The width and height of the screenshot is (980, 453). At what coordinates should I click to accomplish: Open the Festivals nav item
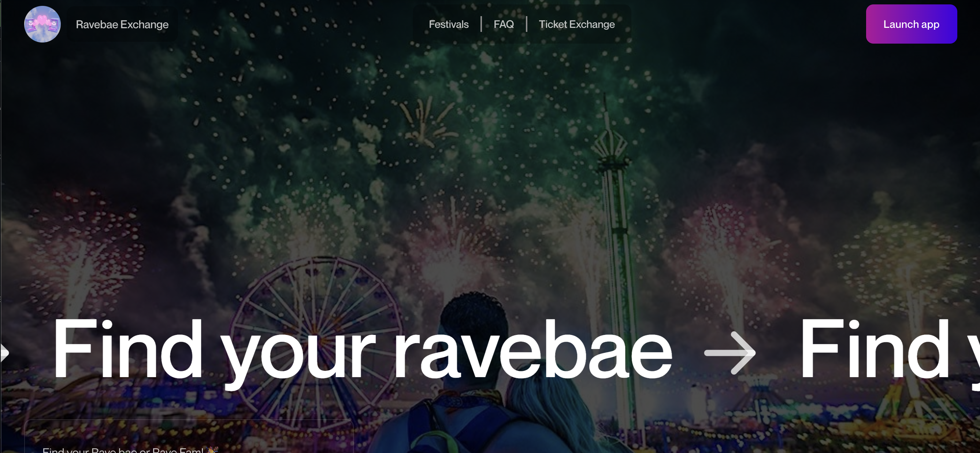click(x=449, y=24)
